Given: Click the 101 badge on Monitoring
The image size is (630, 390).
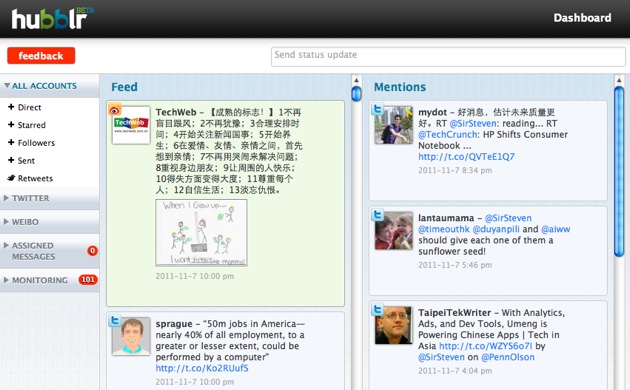Looking at the screenshot, I should point(88,280).
